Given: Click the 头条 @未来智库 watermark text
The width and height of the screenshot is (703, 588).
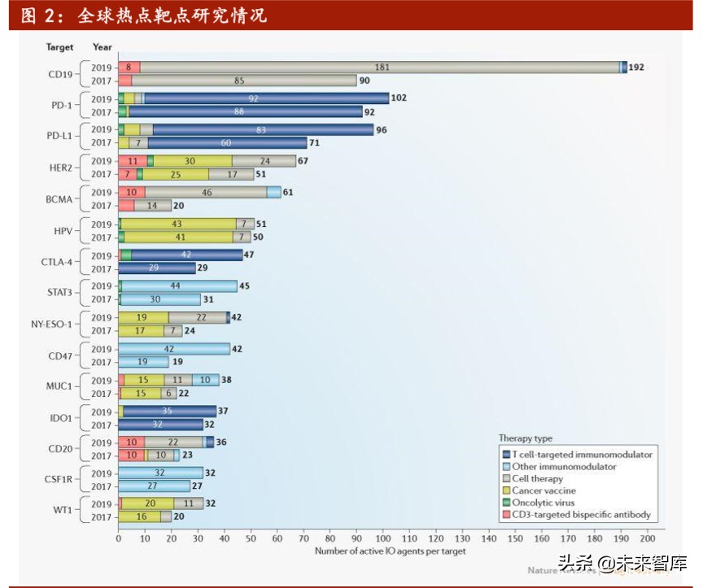Looking at the screenshot, I should 622,563.
